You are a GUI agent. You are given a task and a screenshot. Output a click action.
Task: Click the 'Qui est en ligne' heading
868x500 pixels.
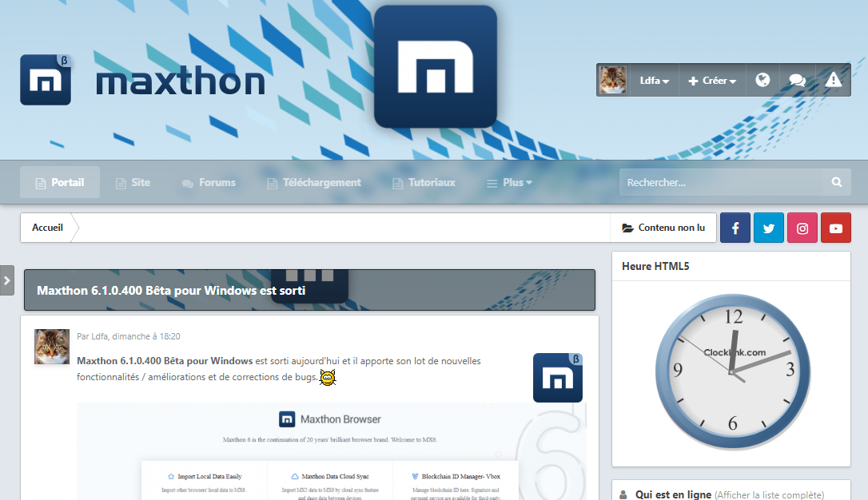tap(673, 494)
